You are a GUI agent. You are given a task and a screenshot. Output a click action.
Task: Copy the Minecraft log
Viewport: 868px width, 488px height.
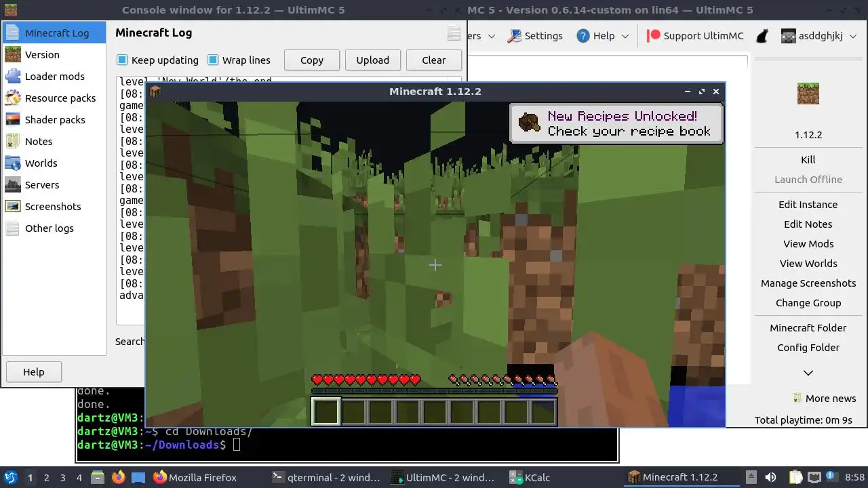(x=312, y=60)
